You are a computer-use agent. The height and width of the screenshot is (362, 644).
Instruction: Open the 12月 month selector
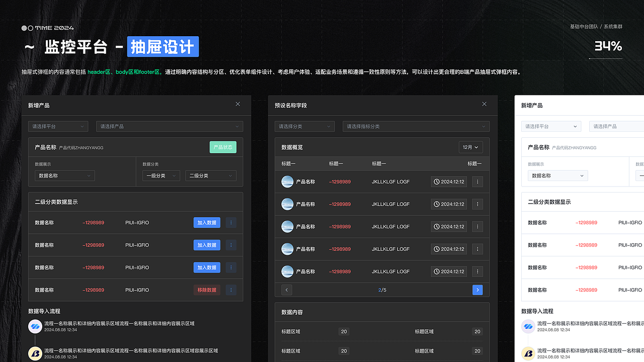coord(471,147)
